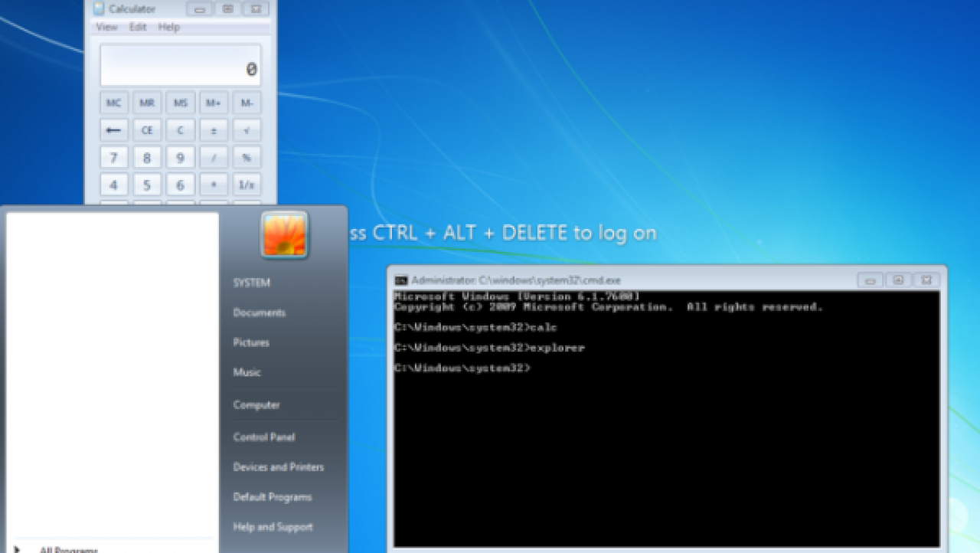980x553 pixels.
Task: Tap the 8 key in Calculator
Action: 147,158
